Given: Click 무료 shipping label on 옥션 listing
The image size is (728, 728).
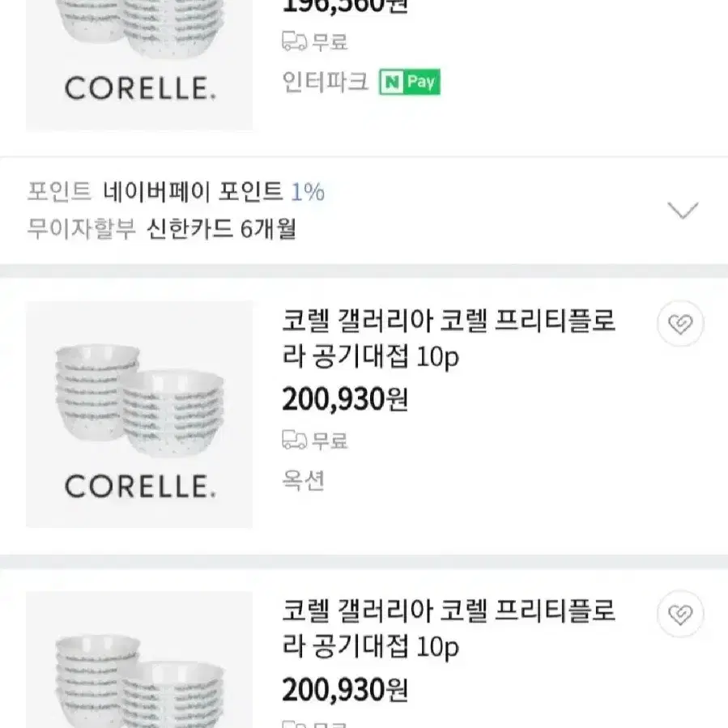Looking at the screenshot, I should 330,441.
